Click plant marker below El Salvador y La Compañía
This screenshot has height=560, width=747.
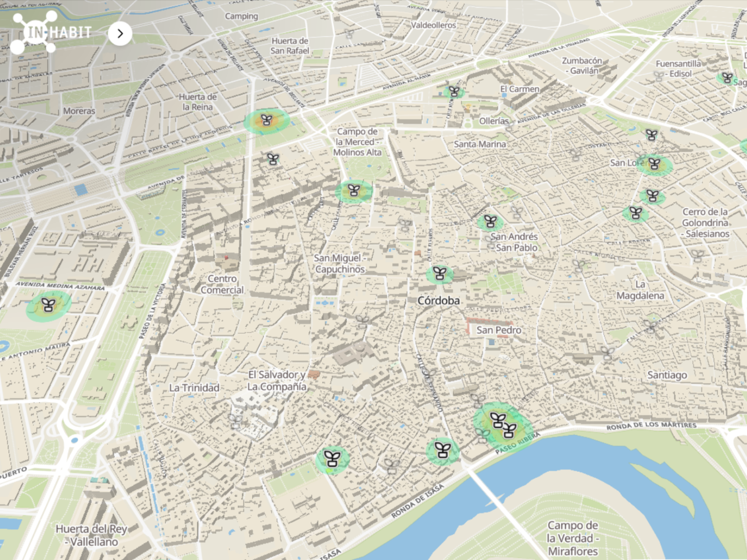point(332,459)
